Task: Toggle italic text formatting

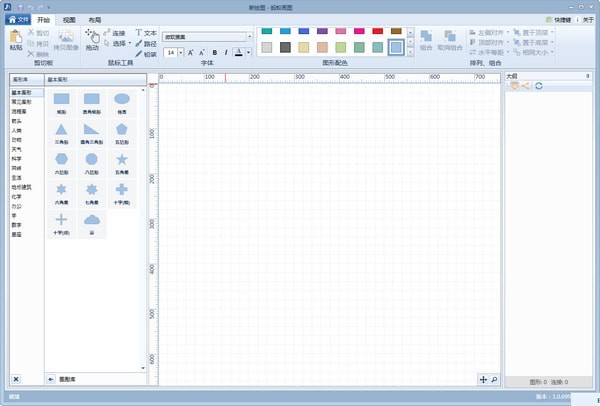Action: (x=226, y=52)
